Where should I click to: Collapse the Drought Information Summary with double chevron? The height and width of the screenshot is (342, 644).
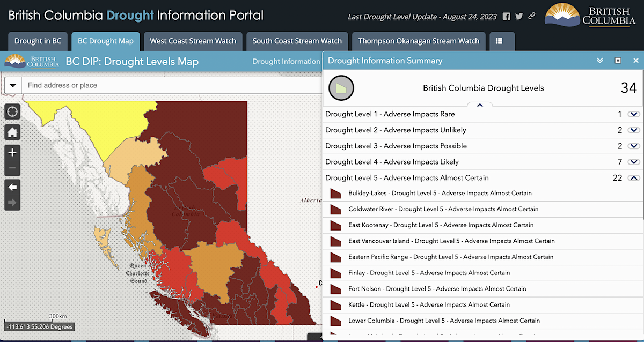(600, 61)
